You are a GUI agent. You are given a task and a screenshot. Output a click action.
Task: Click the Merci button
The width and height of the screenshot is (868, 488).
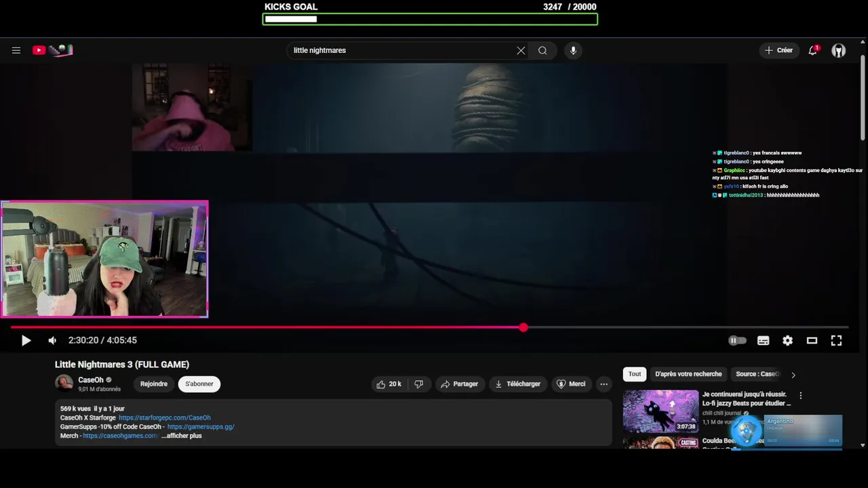(x=571, y=384)
